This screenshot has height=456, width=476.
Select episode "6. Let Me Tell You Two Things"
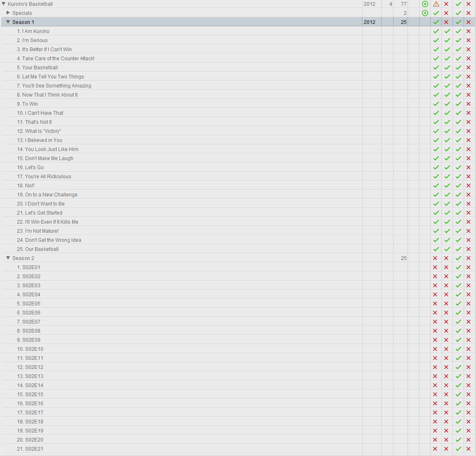click(50, 77)
